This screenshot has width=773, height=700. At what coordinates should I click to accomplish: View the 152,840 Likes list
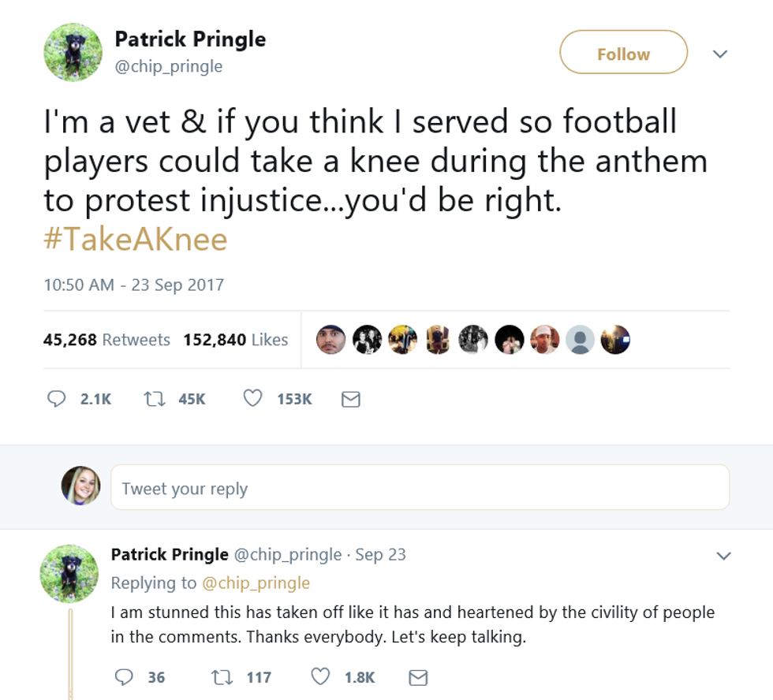coord(235,340)
